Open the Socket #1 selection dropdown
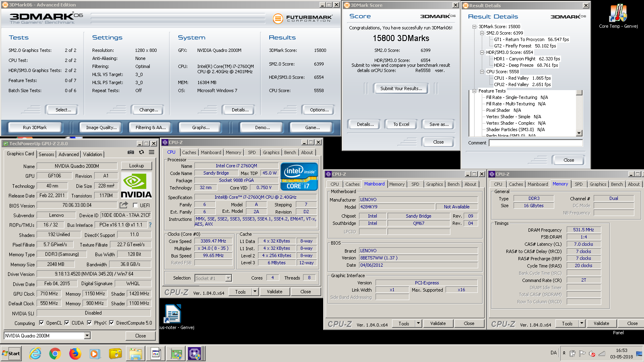This screenshot has height=362, width=644. [228, 278]
